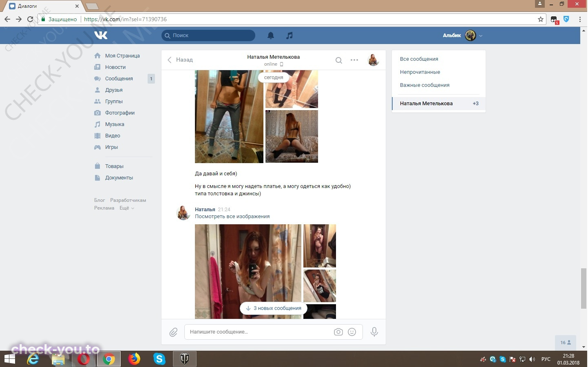Go back with the Назад button
The width and height of the screenshot is (588, 367).
(180, 60)
